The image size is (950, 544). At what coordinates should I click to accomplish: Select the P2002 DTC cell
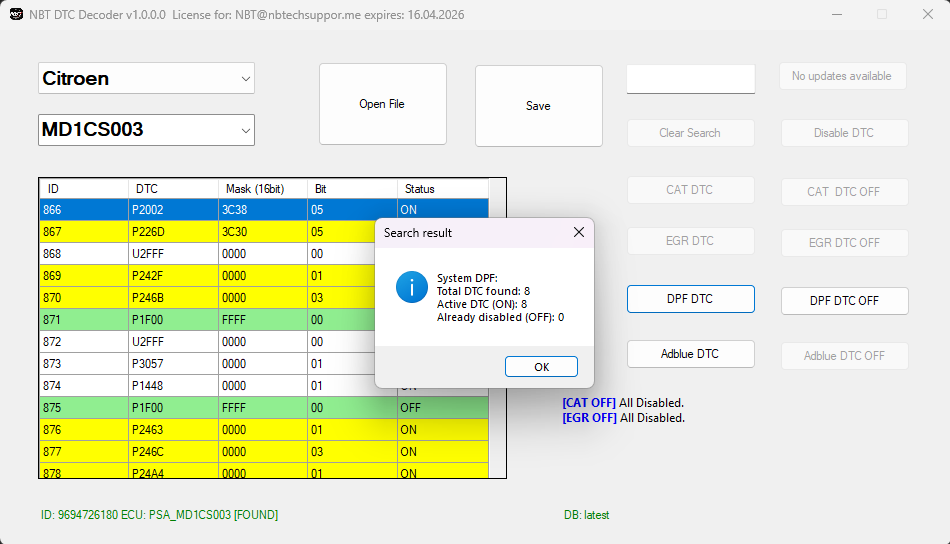click(x=173, y=210)
